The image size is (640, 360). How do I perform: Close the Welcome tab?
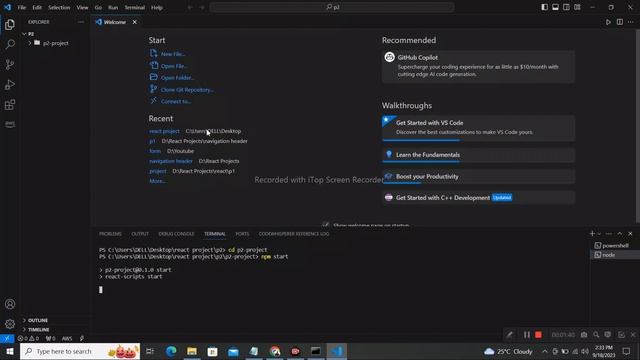pos(135,22)
